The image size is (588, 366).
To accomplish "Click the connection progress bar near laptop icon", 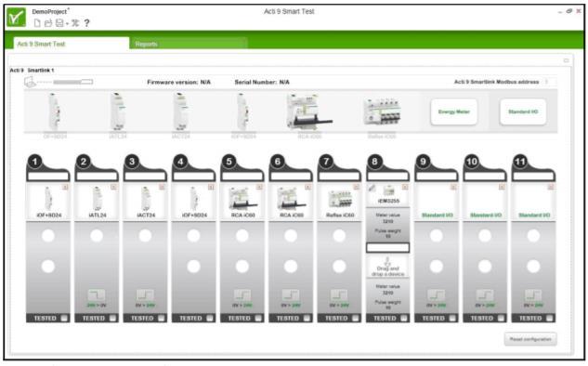I will point(73,82).
